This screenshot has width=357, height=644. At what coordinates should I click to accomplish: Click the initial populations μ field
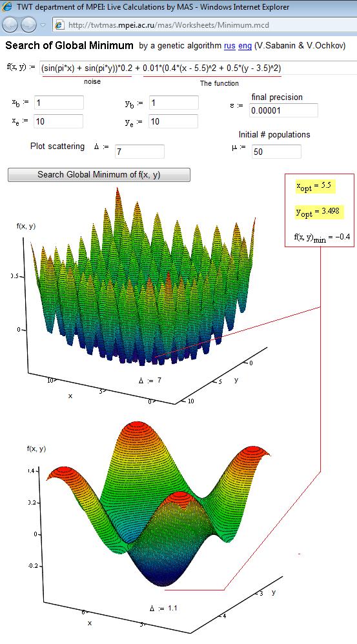point(276,152)
